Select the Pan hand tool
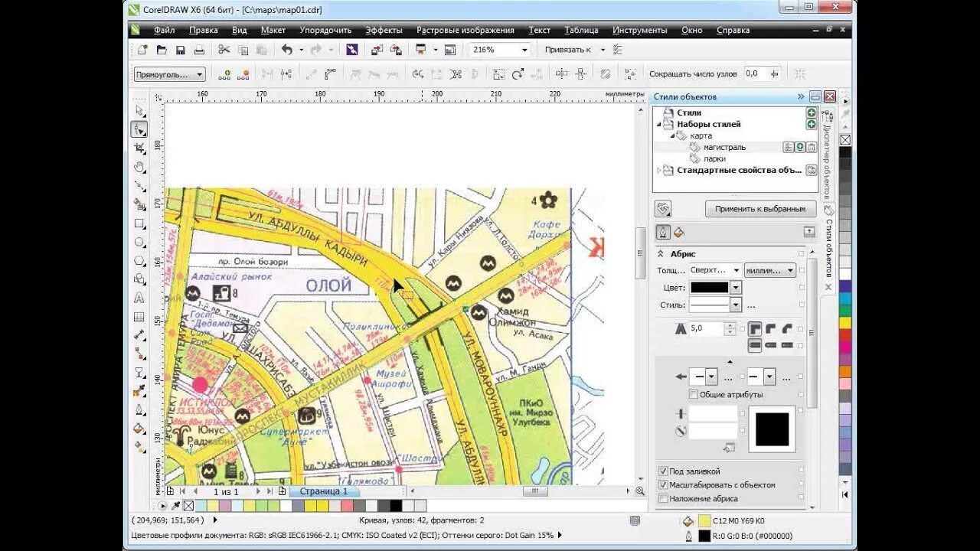Image resolution: width=980 pixels, height=551 pixels. [x=139, y=167]
